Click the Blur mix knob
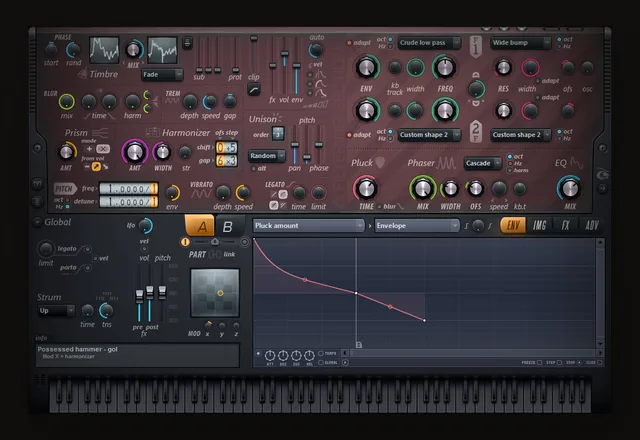Image resolution: width=640 pixels, height=440 pixels. [x=67, y=102]
